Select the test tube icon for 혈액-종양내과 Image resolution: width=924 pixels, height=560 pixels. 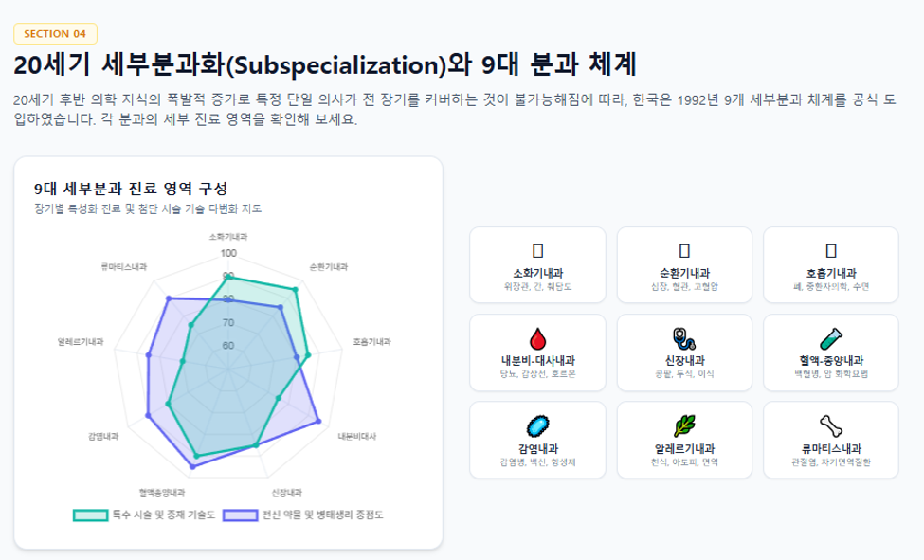click(x=831, y=339)
